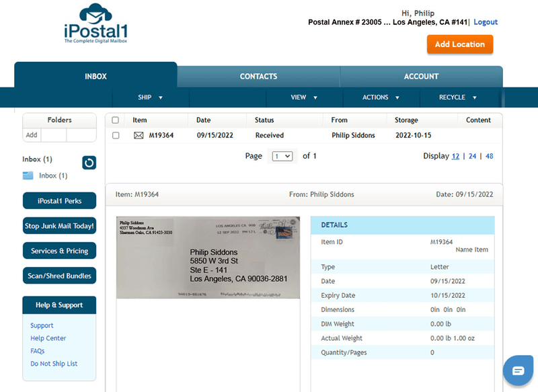Expand the ACTIONS dropdown menu
This screenshot has width=538, height=392.
pyautogui.click(x=381, y=97)
